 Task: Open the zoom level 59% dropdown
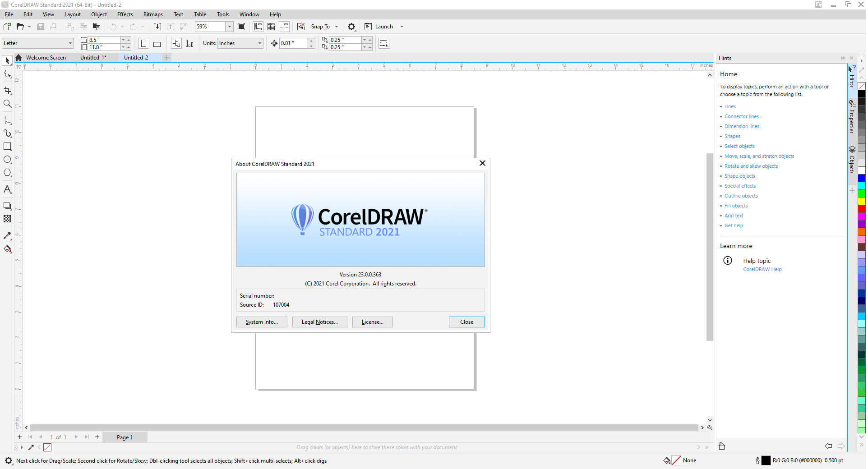click(229, 27)
